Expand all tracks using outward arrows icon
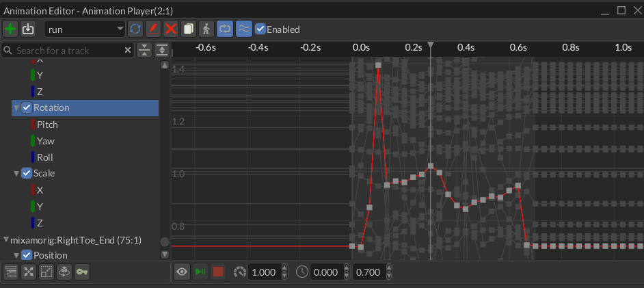 (162, 51)
